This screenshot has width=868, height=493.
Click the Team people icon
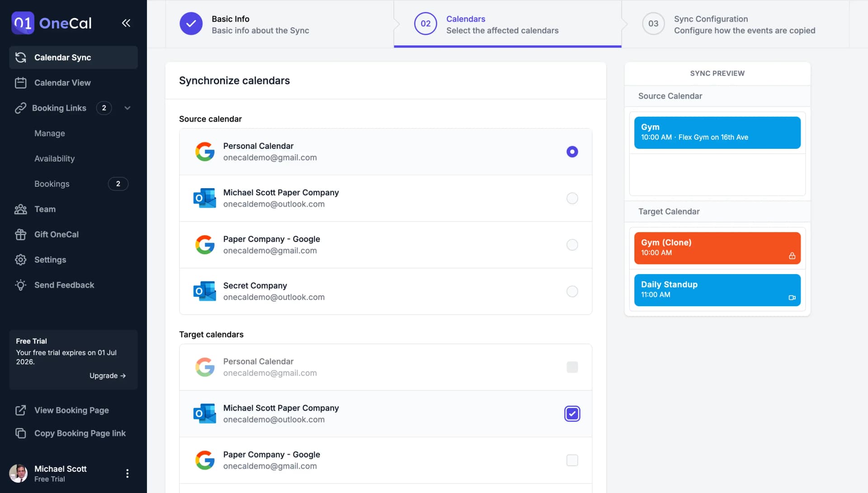point(21,209)
